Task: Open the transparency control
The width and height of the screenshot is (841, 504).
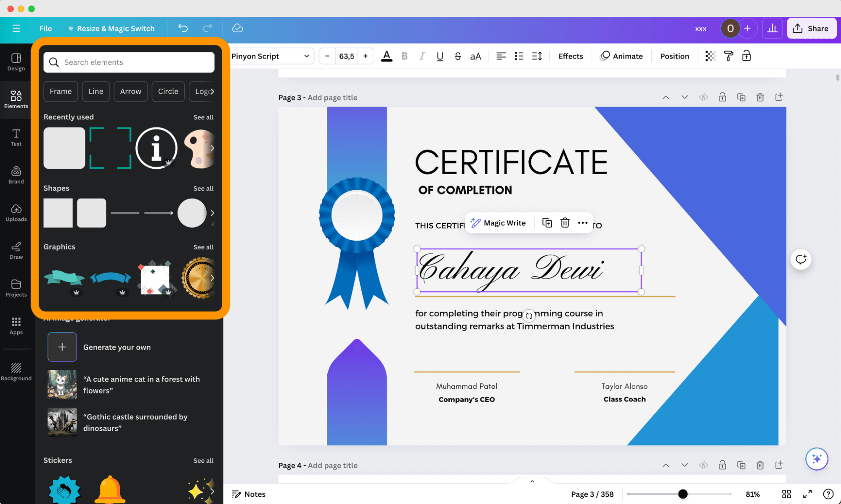Action: [711, 56]
